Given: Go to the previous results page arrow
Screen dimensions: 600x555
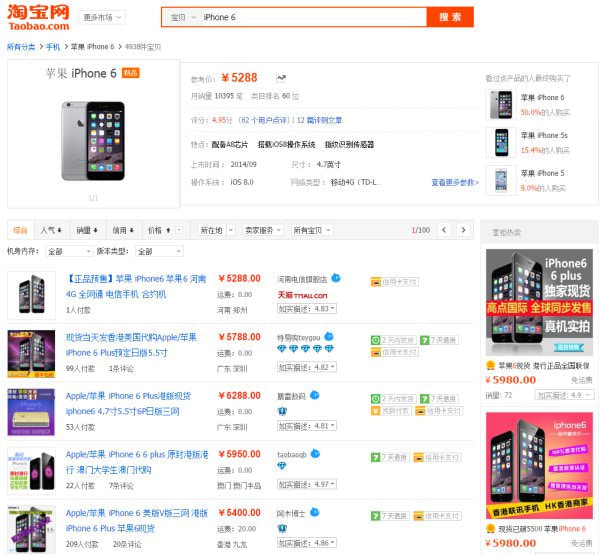Looking at the screenshot, I should coord(444,230).
